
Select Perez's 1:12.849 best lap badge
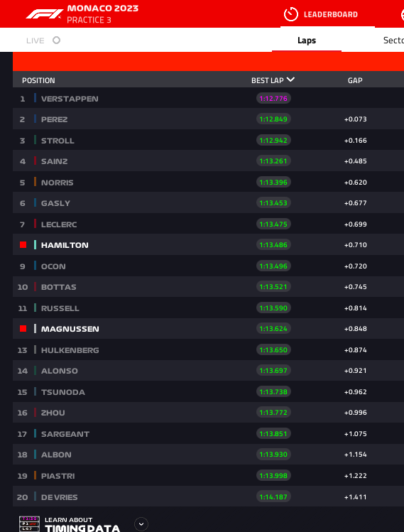273,119
